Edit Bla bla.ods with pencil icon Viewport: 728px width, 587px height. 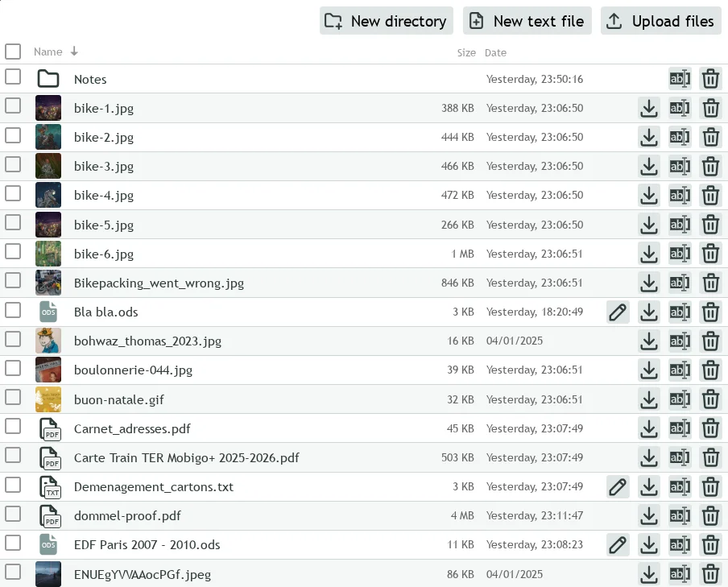coord(618,312)
